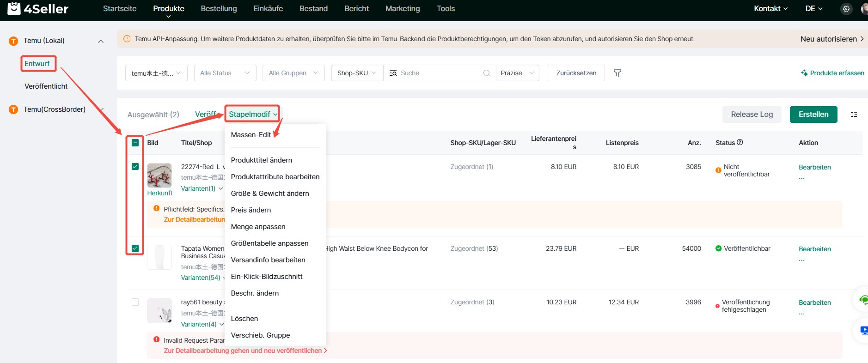Expand Varianten(4) for ray561 beauty
This screenshot has height=363, width=868.
202,324
